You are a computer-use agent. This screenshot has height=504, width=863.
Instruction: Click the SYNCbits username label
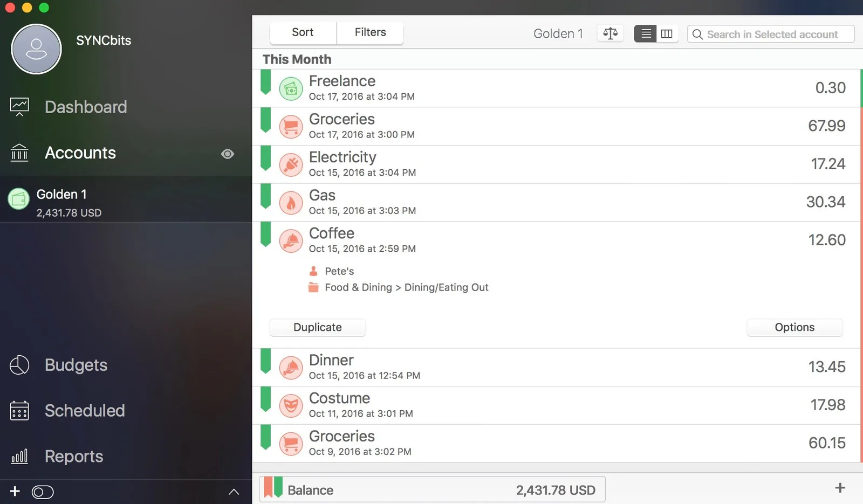point(104,40)
